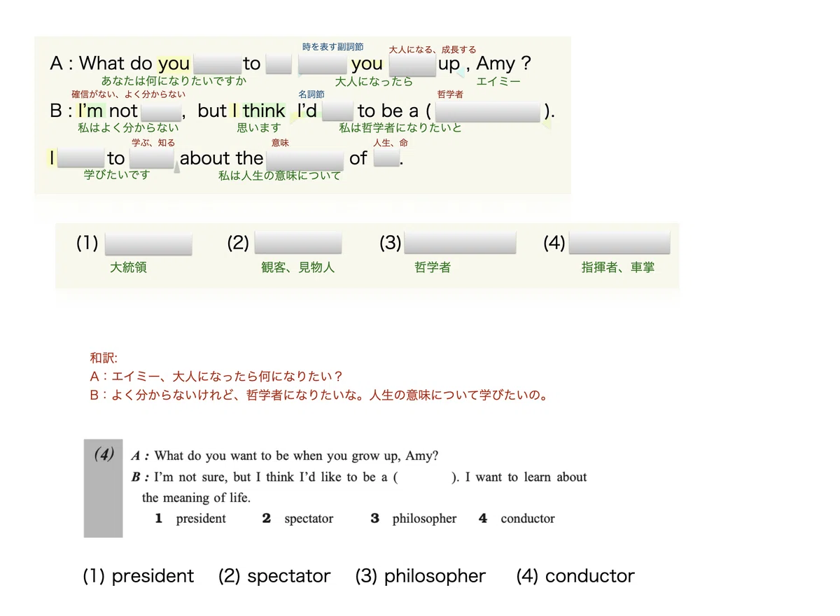840x616 pixels.
Task: Select answer (2) spectator in bottom row
Action: pyautogui.click(x=274, y=576)
